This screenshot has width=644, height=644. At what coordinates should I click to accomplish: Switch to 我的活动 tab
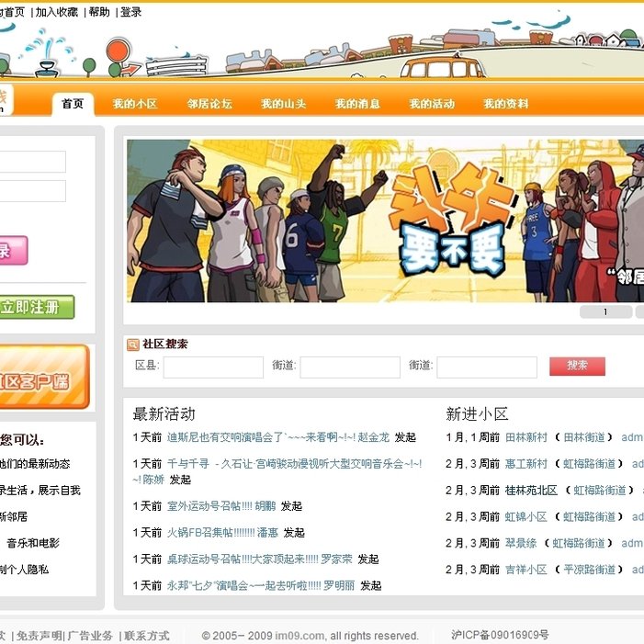[x=432, y=104]
